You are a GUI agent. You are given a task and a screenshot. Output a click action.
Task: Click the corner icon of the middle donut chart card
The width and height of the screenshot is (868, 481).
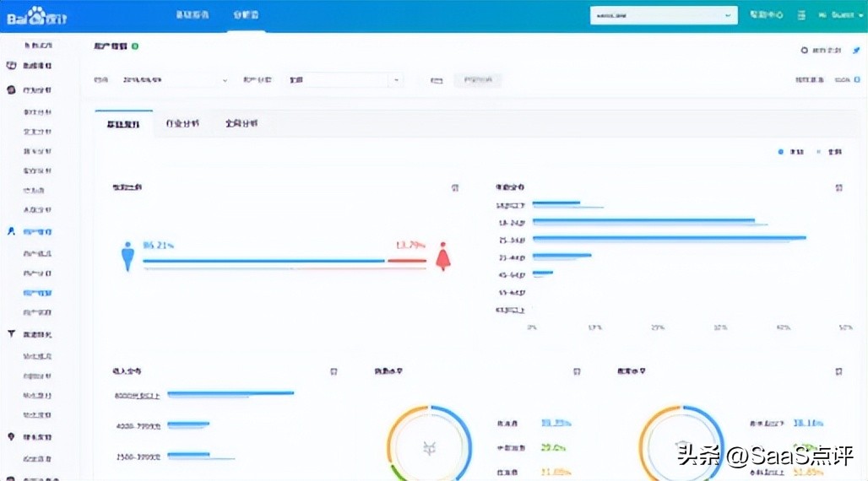pyautogui.click(x=577, y=371)
